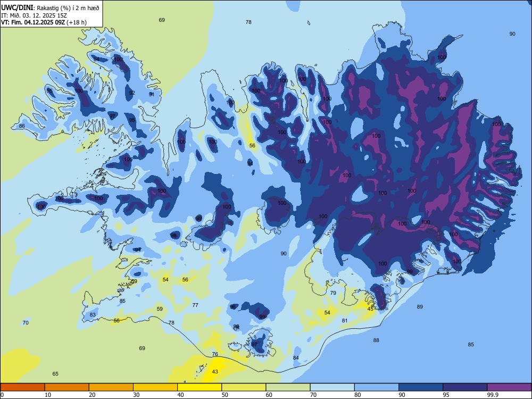532x399 pixels.
Task: Click the 84 humidity value label
Action: [296, 358]
